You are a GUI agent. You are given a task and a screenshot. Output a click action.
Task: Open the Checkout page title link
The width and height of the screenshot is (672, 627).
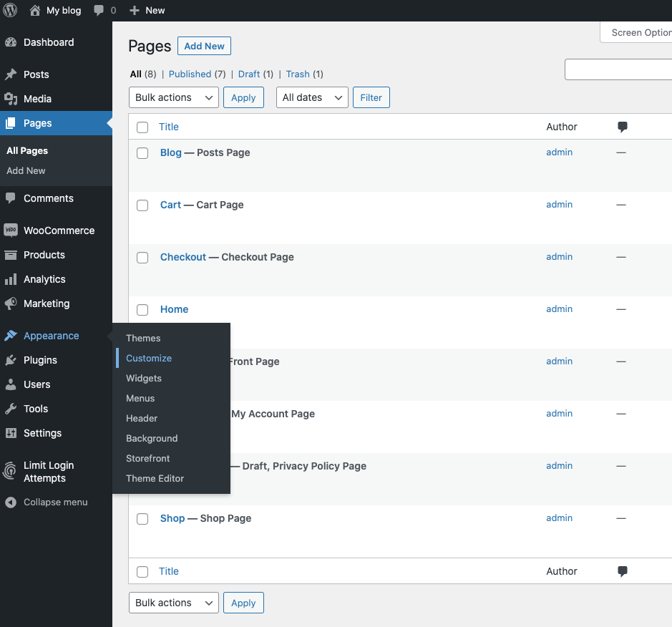click(183, 257)
